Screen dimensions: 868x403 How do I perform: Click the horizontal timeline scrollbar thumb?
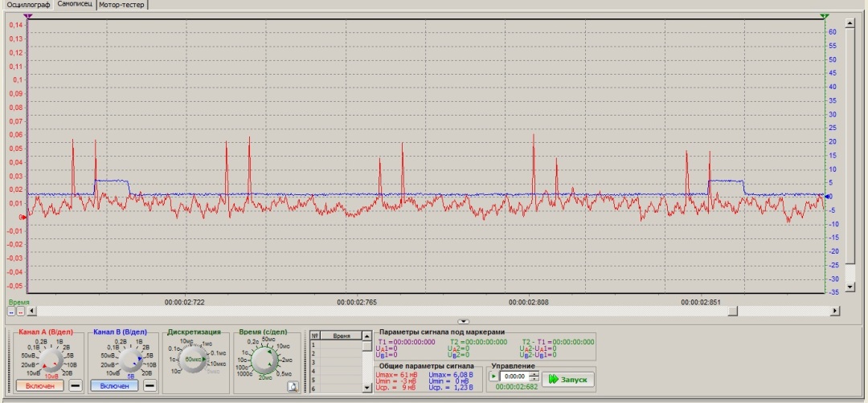(x=732, y=311)
